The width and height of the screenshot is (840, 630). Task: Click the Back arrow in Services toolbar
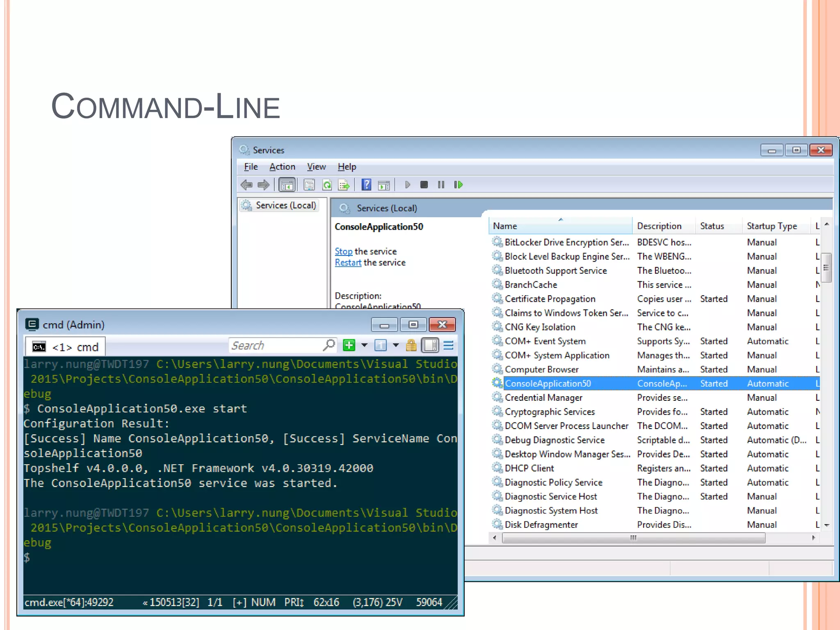coord(246,185)
